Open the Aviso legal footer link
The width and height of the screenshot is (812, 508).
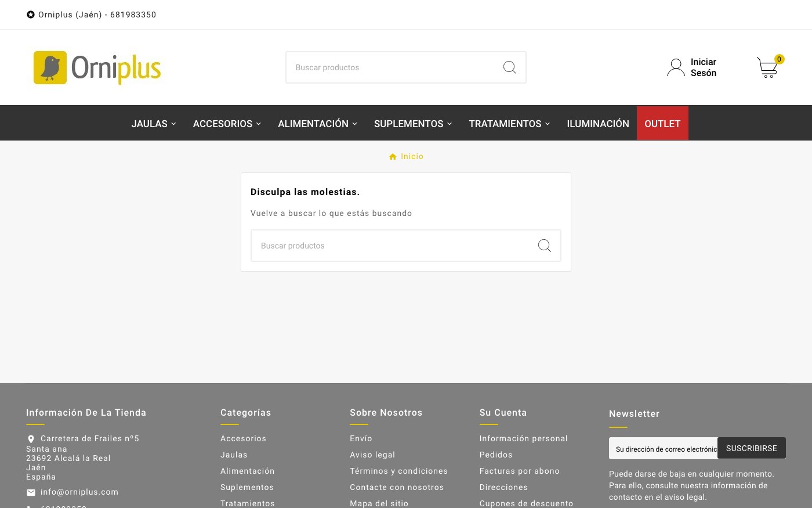pos(372,455)
